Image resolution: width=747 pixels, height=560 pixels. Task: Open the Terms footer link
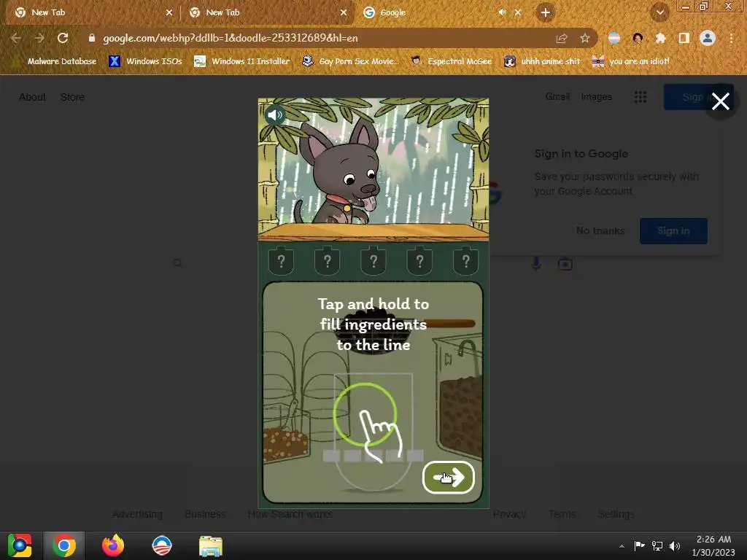(x=562, y=514)
